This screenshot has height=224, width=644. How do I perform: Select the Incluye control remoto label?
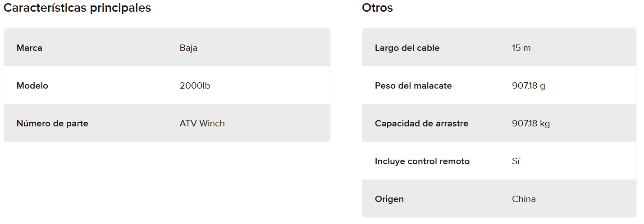click(422, 161)
